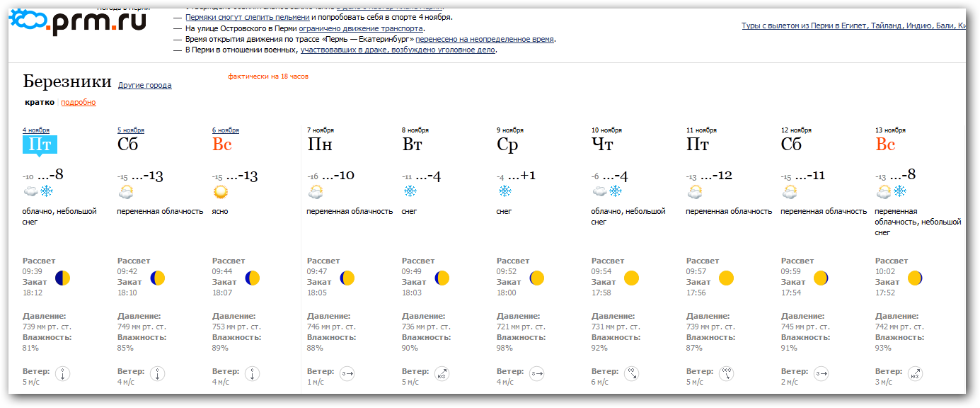Click the snowflake icon under Tuesday 8 ноября
The height and width of the screenshot is (408, 980).
tap(410, 191)
